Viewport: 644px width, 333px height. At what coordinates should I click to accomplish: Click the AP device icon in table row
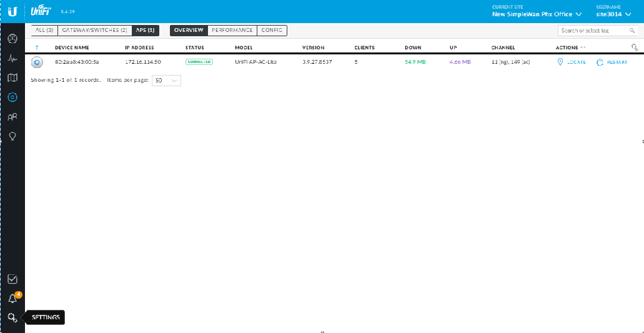point(37,62)
